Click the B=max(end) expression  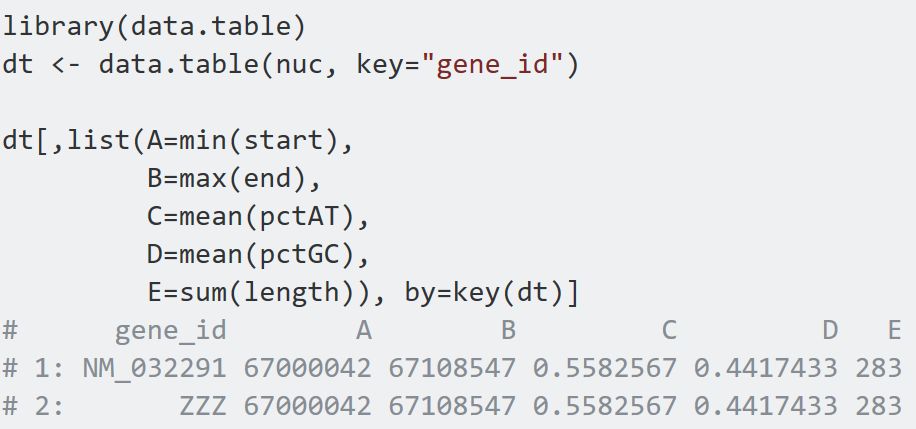pyautogui.click(x=234, y=179)
